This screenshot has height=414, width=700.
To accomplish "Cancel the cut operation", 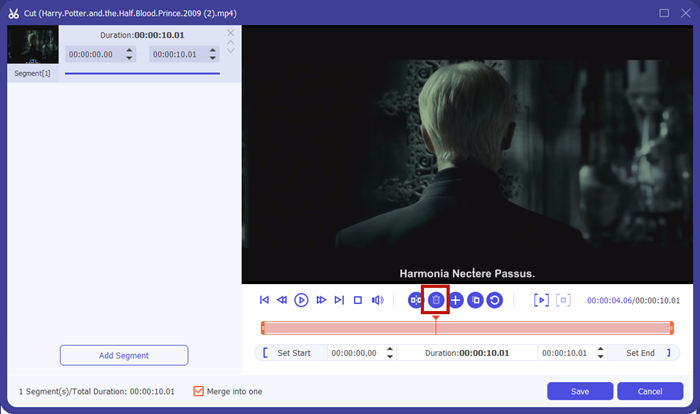I will pyautogui.click(x=650, y=391).
